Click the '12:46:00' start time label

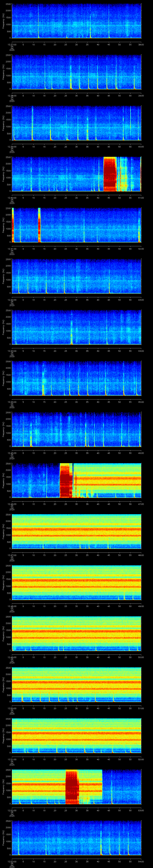coord(12,504)
